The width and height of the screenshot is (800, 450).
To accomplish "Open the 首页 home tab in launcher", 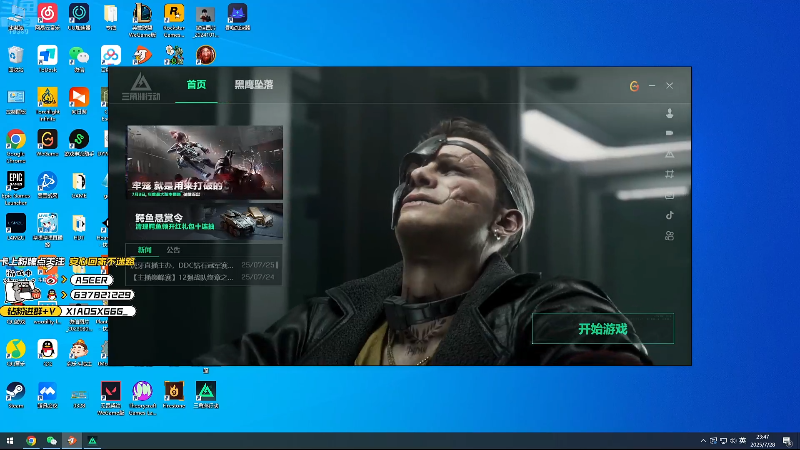I will click(x=196, y=85).
